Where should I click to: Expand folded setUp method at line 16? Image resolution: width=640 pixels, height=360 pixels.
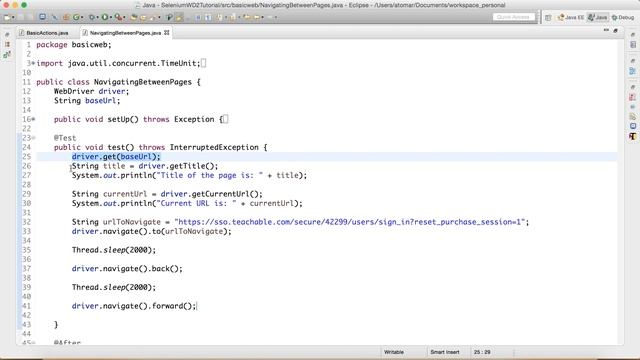click(33, 119)
